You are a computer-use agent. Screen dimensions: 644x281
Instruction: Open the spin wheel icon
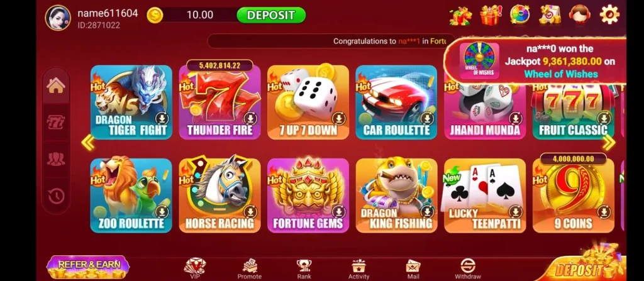coord(519,15)
